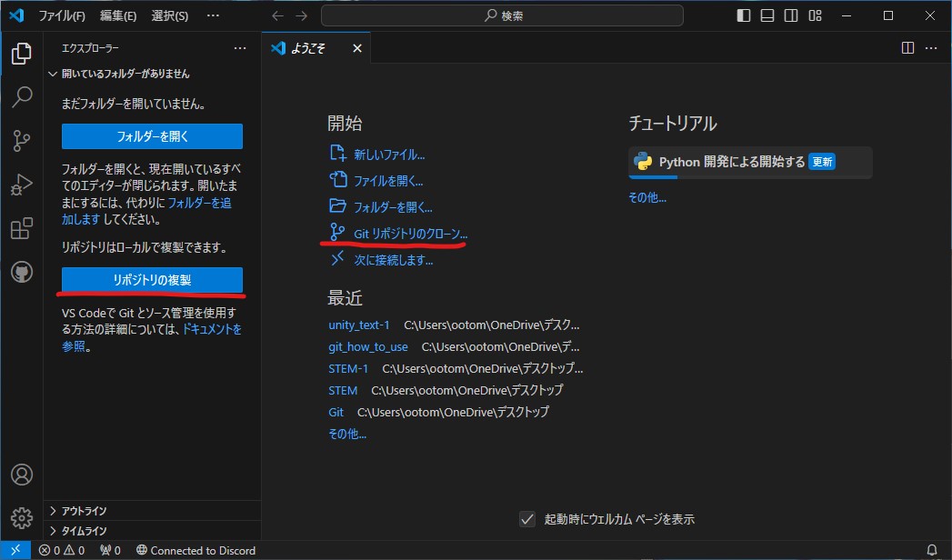Toggle the primary side bar layout button
The width and height of the screenshot is (952, 560).
click(x=744, y=15)
